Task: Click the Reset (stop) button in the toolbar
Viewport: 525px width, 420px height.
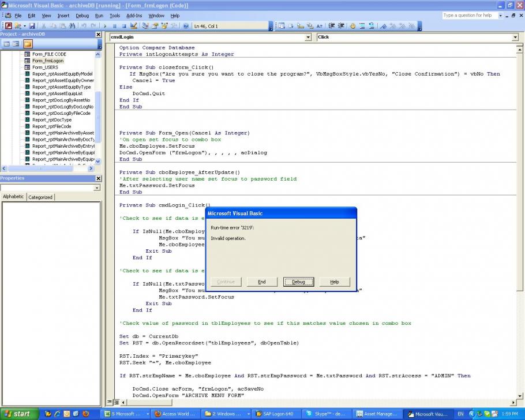Action: [x=124, y=26]
